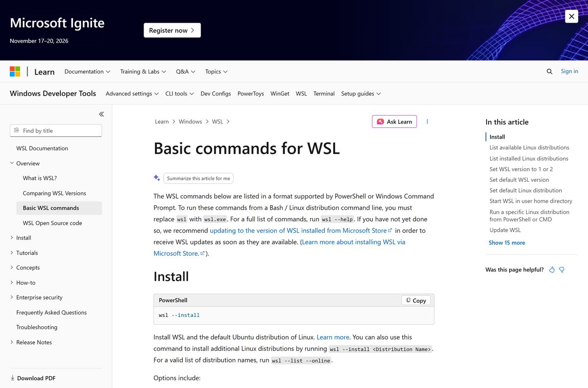Viewport: 588px width, 388px height.
Task: Open Comparing WSL Versions page
Action: point(54,193)
